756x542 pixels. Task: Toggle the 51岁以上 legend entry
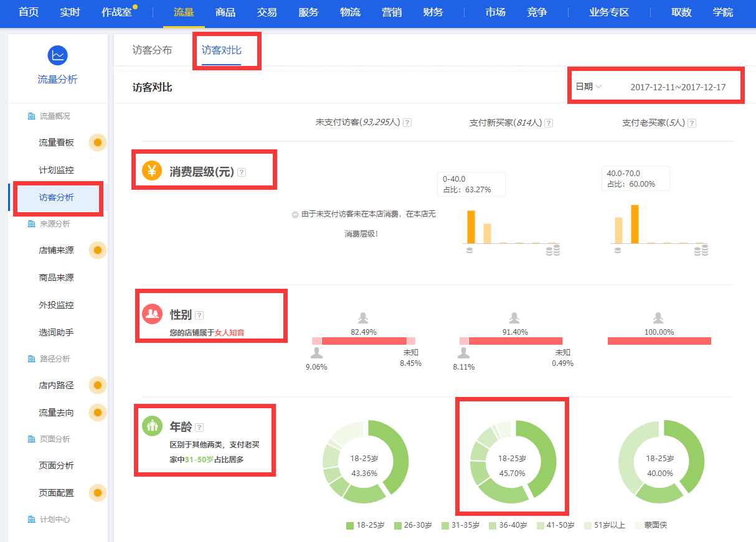point(603,525)
